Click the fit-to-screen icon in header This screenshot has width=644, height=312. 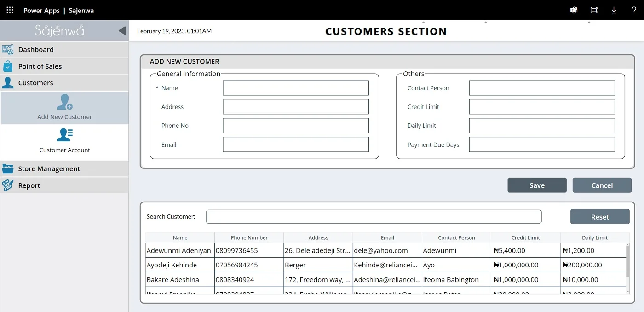[594, 10]
